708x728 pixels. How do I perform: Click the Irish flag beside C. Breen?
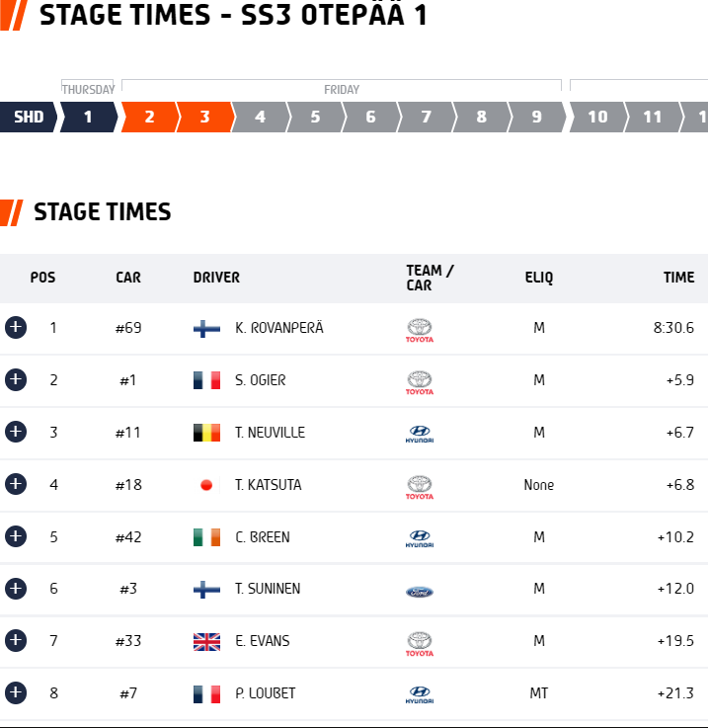[206, 537]
